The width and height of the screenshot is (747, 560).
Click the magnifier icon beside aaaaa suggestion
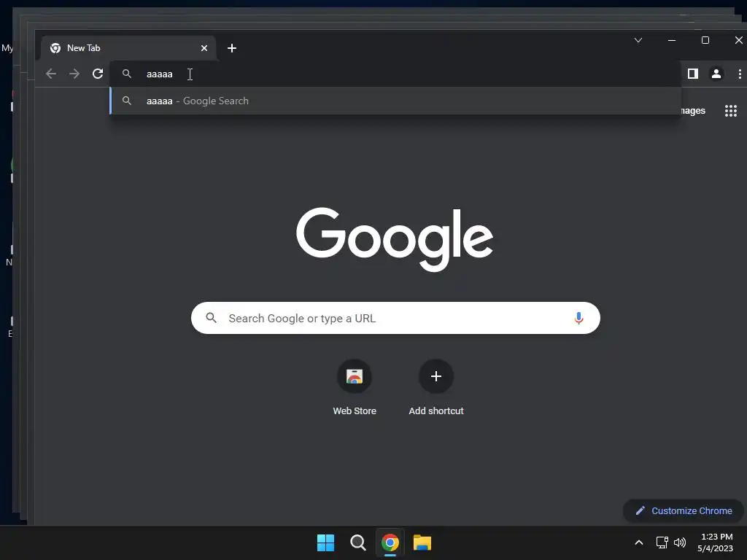127,101
